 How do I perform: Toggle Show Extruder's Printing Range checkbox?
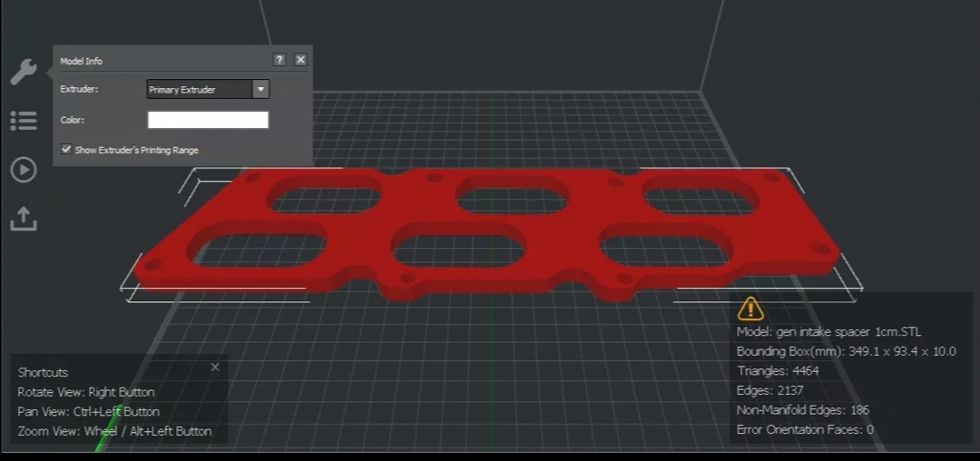point(65,150)
